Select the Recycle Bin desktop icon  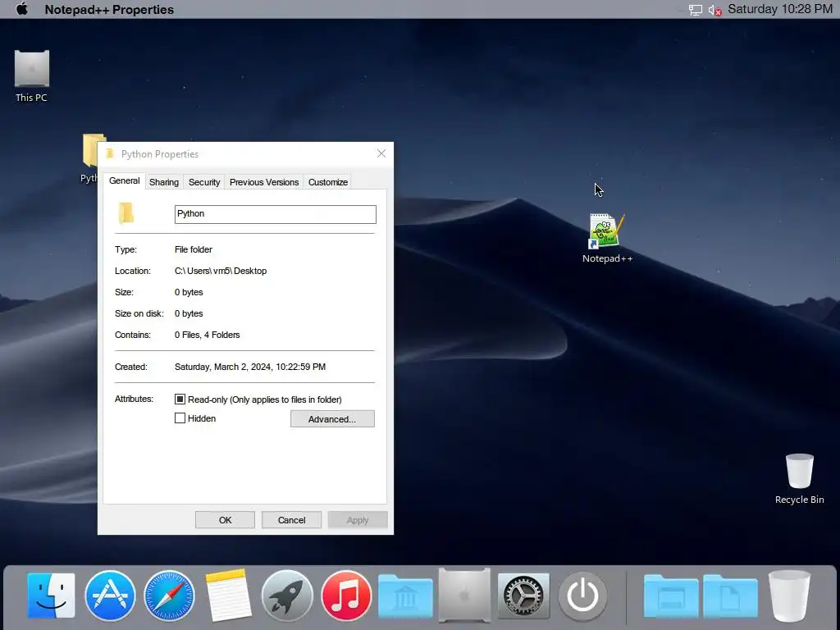pos(799,479)
